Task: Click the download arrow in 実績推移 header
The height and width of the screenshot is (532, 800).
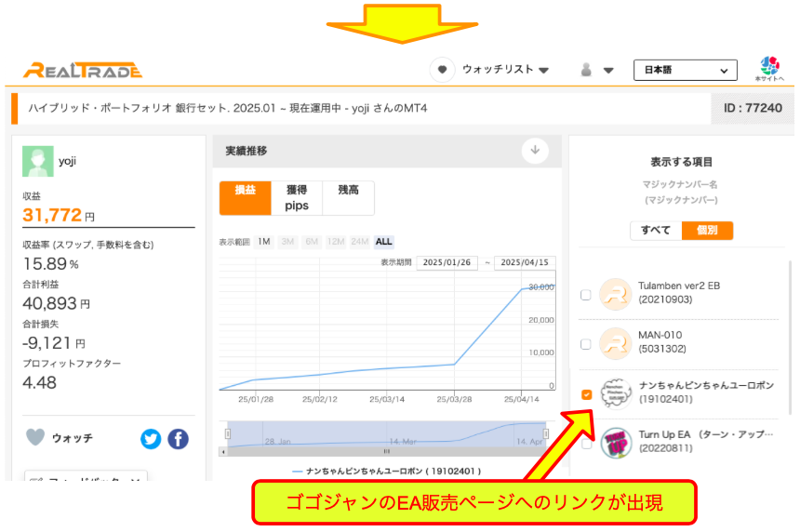Action: coord(535,151)
